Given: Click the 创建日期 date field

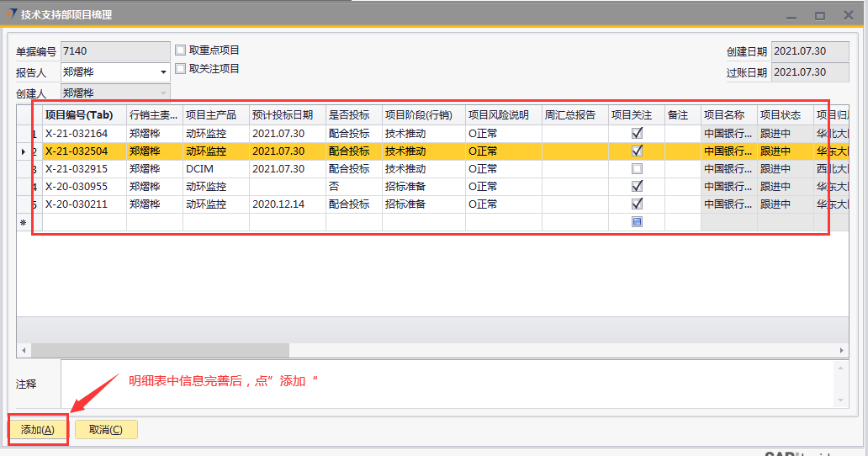Looking at the screenshot, I should (799, 51).
